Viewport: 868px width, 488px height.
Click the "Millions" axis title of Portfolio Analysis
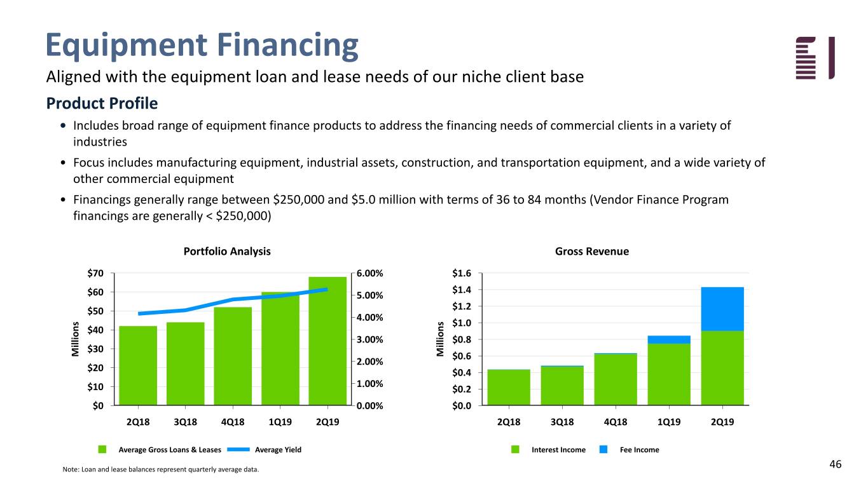coord(76,339)
